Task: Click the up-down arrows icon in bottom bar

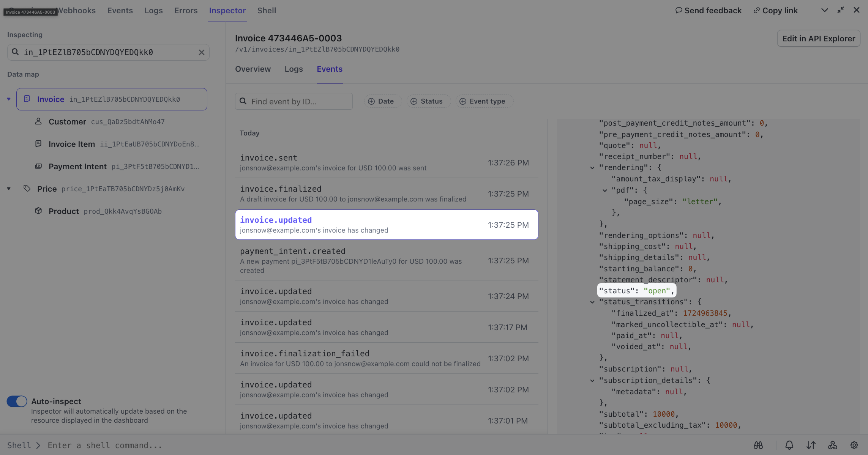Action: point(811,445)
